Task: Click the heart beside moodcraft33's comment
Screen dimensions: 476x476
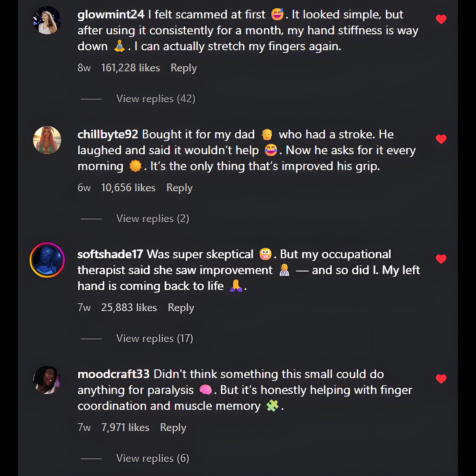Action: tap(441, 379)
